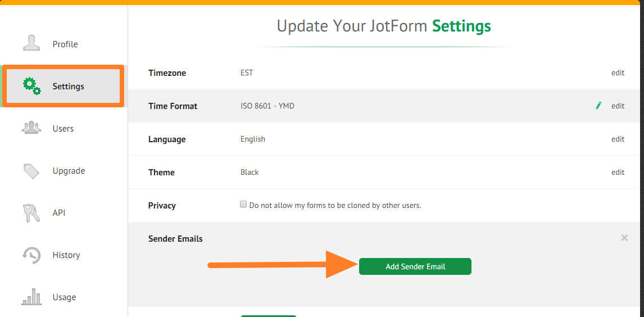Click the History clock icon
The image size is (644, 317).
point(31,255)
